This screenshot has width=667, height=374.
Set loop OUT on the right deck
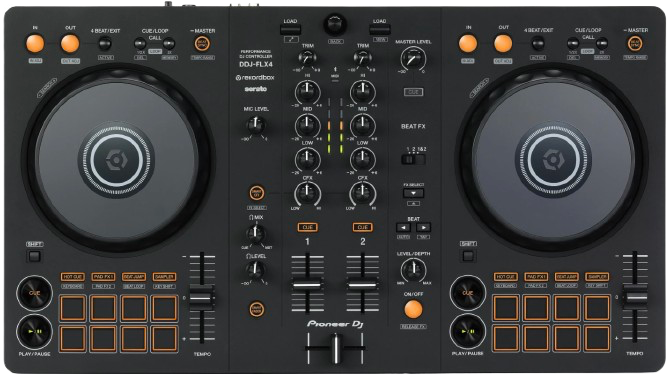[x=503, y=43]
